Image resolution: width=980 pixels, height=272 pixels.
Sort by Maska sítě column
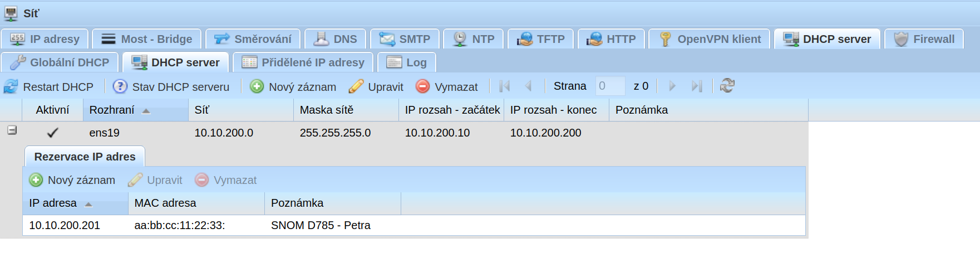[346, 110]
